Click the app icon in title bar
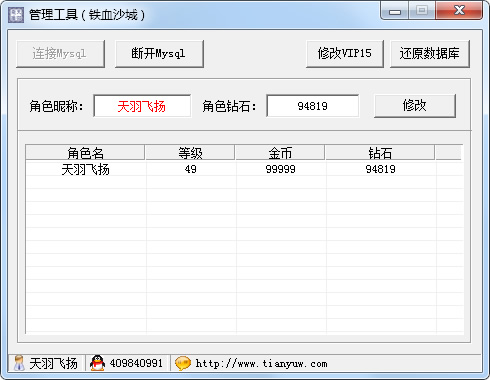 tap(16, 15)
